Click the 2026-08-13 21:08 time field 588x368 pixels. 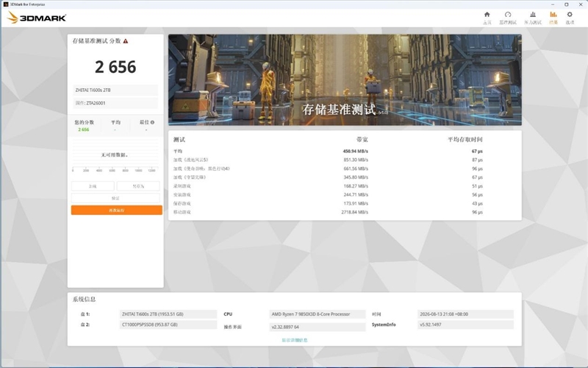coord(465,314)
